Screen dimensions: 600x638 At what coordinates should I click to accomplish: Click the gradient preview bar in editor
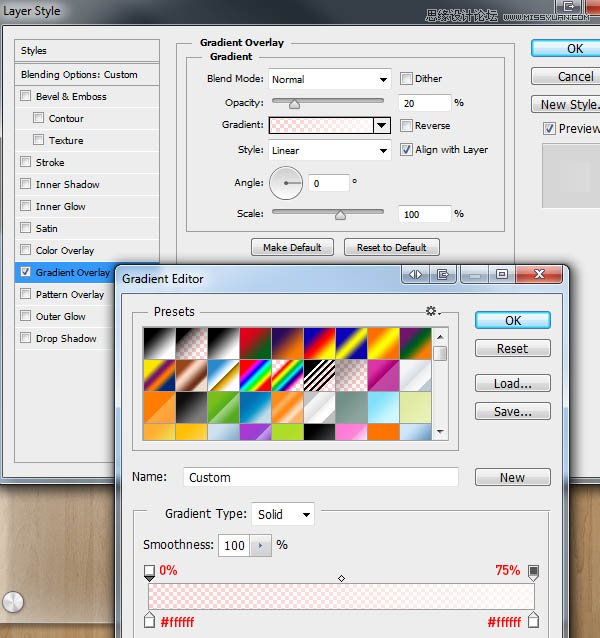[x=341, y=596]
